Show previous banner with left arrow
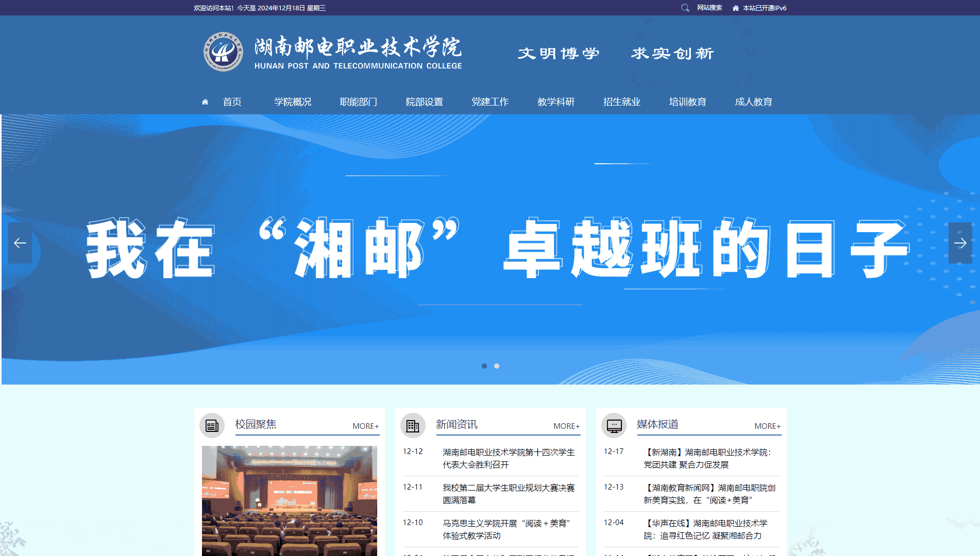980x556 pixels. 20,243
